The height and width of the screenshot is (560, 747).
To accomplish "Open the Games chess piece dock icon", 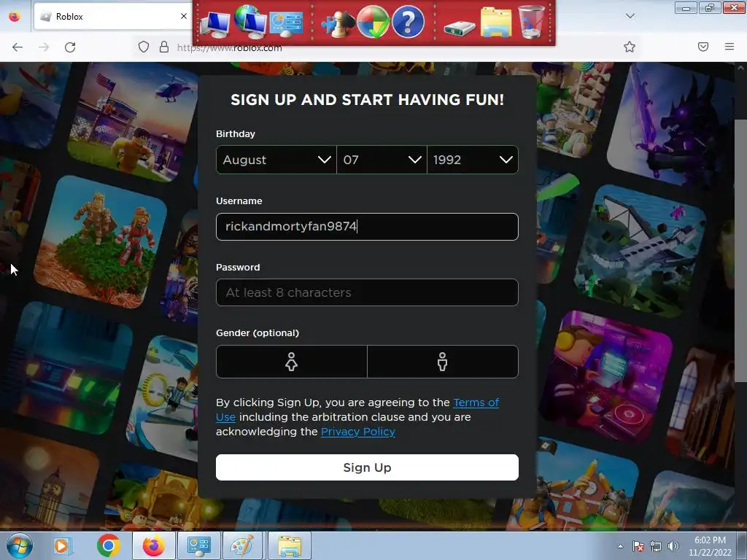I will [337, 23].
